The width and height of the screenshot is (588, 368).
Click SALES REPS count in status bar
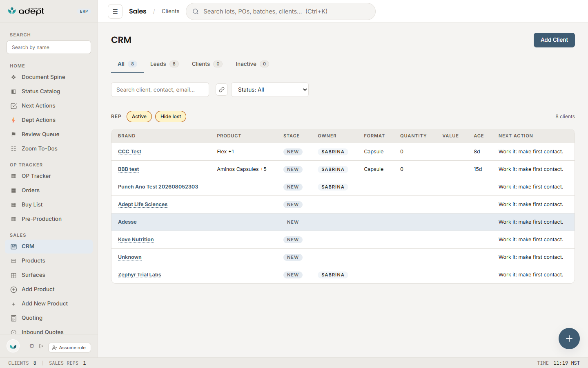[67, 363]
